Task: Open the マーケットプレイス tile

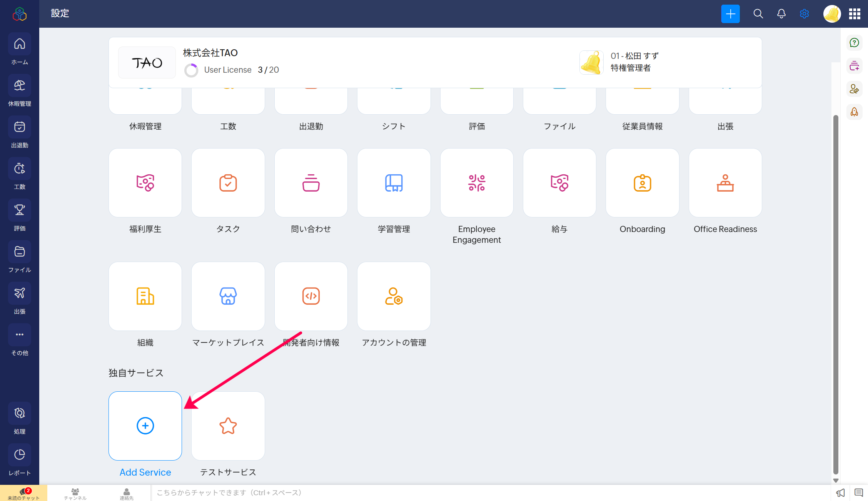Action: click(228, 296)
